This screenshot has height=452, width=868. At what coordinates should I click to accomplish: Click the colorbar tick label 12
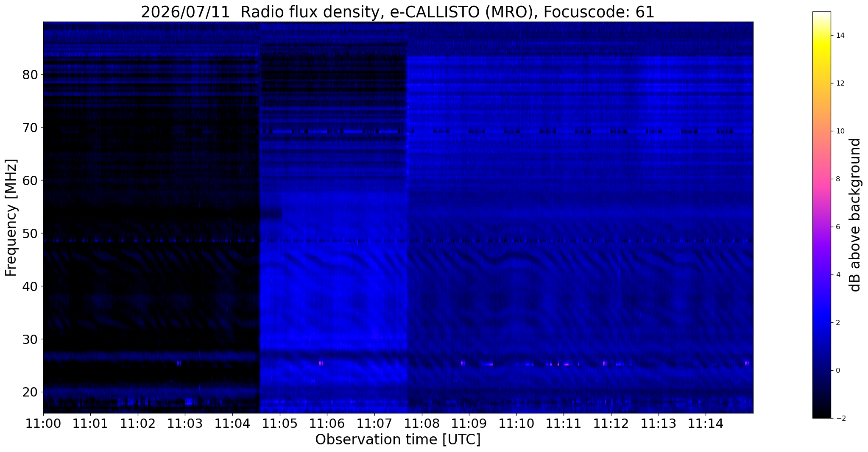[x=840, y=83]
